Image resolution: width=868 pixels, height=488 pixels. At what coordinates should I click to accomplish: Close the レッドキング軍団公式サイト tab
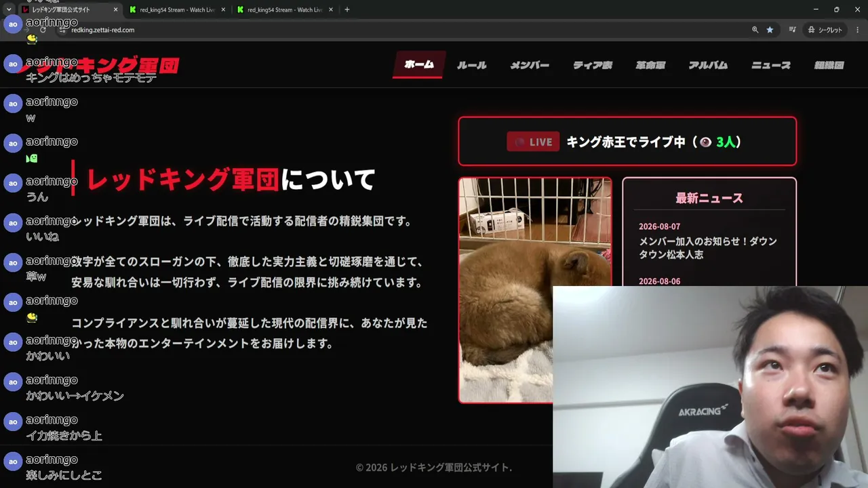[115, 10]
